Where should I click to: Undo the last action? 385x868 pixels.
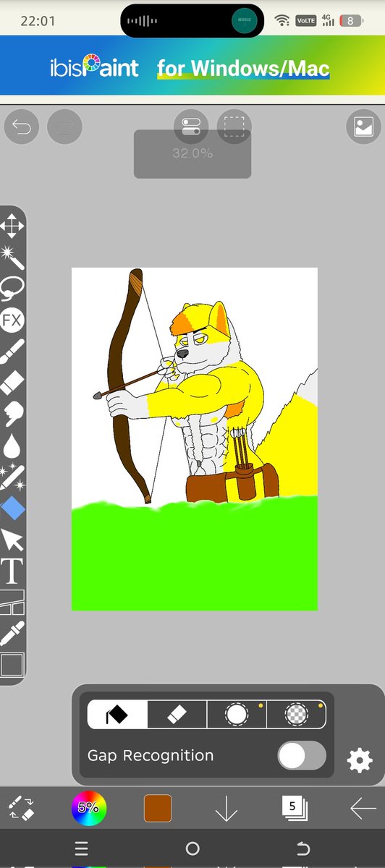coord(22,128)
